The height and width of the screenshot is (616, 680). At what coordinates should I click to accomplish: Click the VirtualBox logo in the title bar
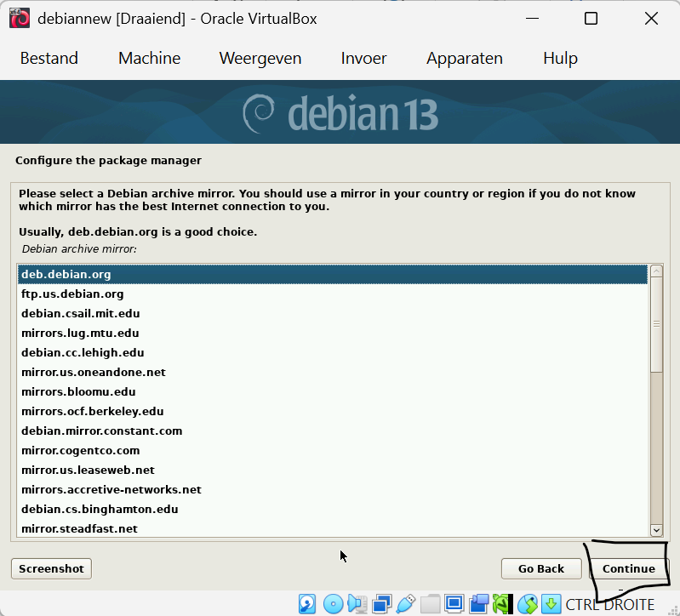tap(20, 19)
